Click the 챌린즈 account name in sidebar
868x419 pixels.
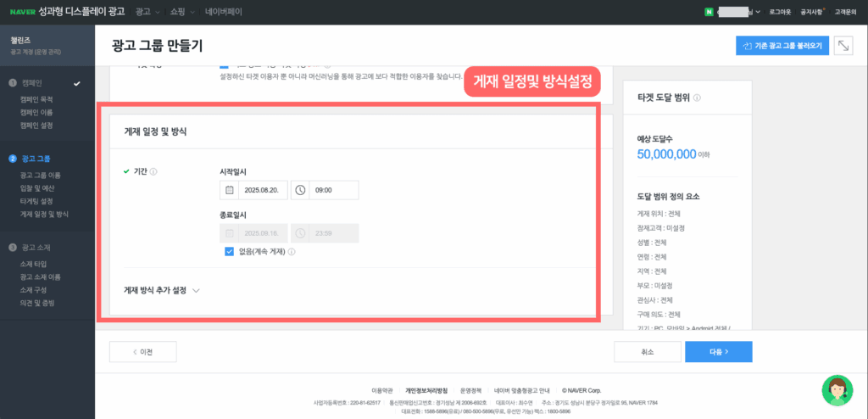point(20,41)
